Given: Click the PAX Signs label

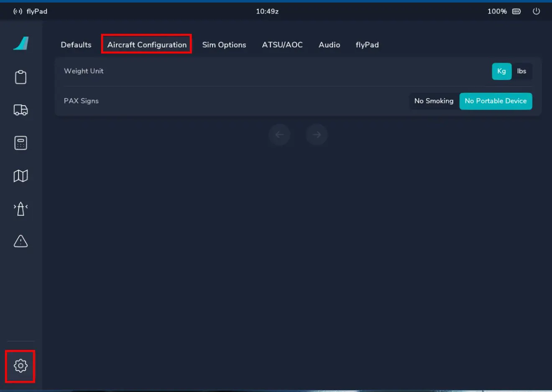Looking at the screenshot, I should tap(81, 101).
